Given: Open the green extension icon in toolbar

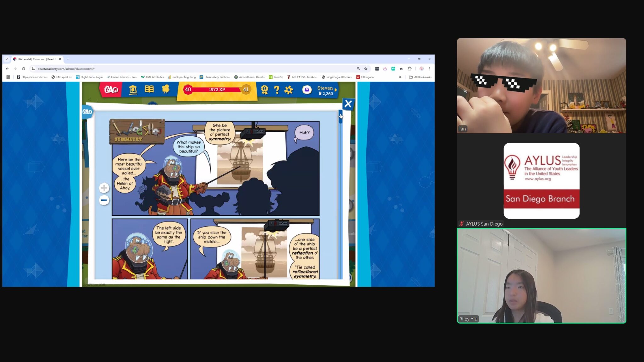Looking at the screenshot, I should coord(393,69).
